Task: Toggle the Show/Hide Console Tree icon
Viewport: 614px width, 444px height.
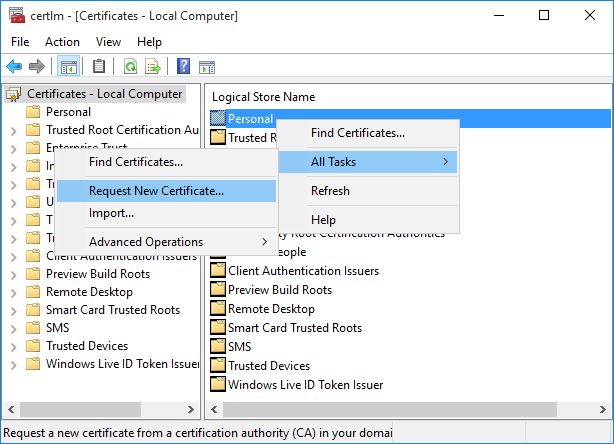Action: click(x=69, y=67)
